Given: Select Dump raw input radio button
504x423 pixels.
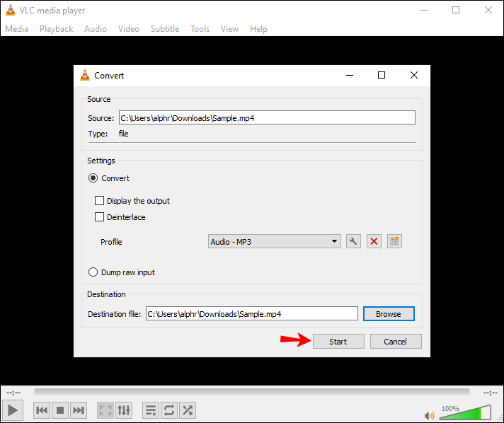Looking at the screenshot, I should click(93, 272).
